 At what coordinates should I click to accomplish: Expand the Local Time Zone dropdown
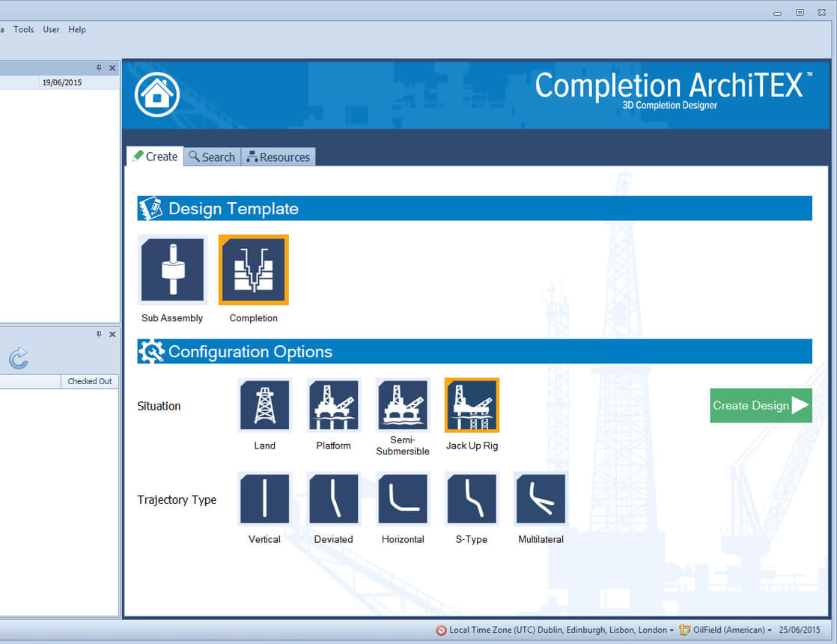click(x=558, y=630)
